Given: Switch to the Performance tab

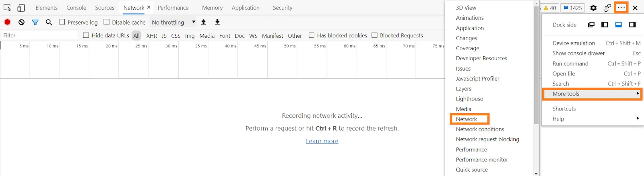Looking at the screenshot, I should click(x=173, y=8).
